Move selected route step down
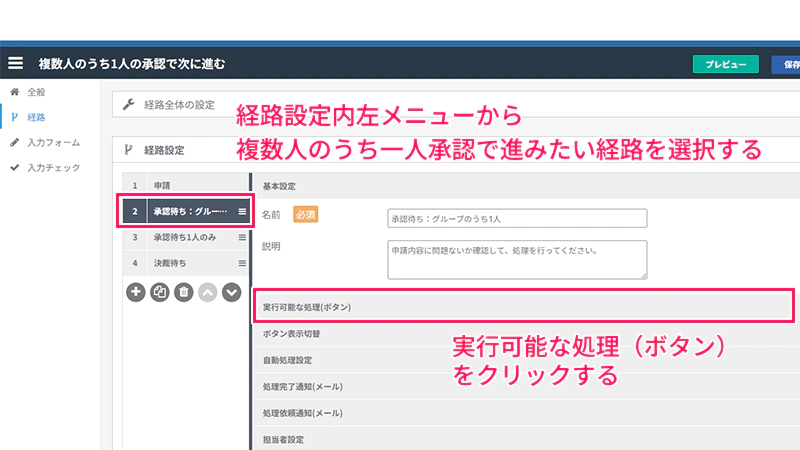Screen dimensions: 800x450 (232, 292)
